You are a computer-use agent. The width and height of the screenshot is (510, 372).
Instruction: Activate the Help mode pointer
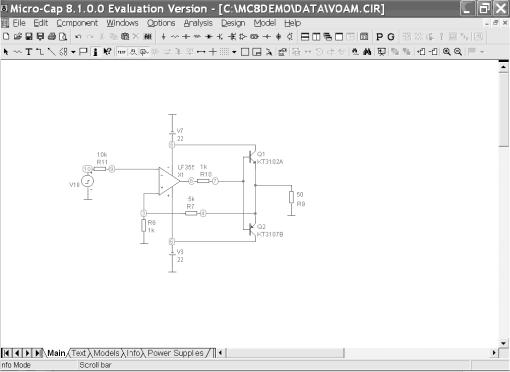coord(107,52)
